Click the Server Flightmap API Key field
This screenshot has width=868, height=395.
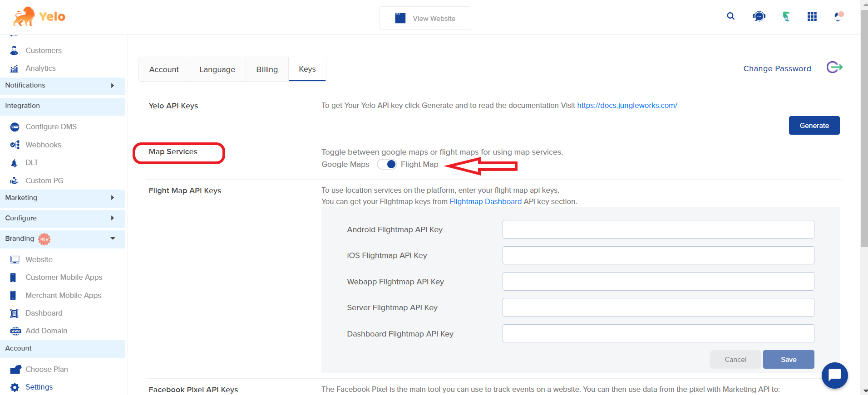(658, 307)
